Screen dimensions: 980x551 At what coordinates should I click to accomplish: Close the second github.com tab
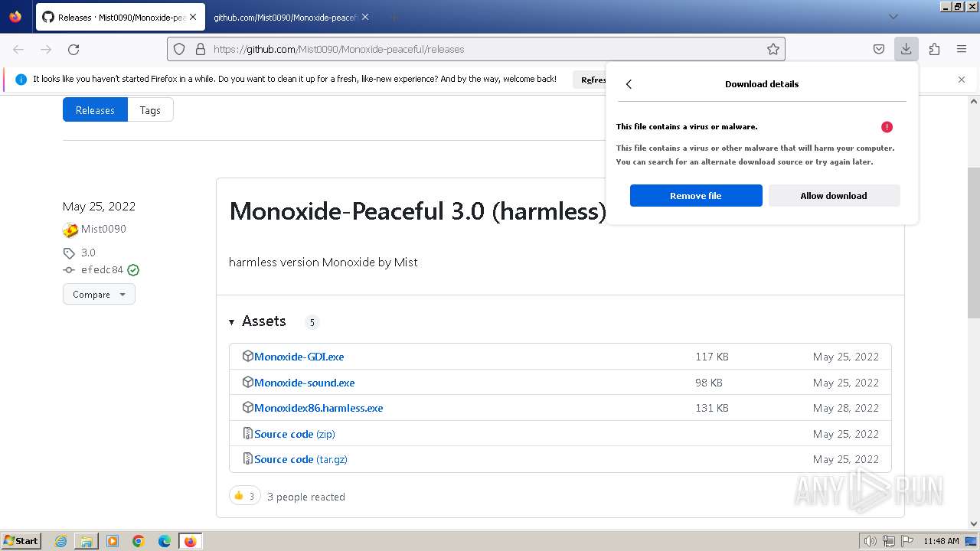click(x=364, y=17)
